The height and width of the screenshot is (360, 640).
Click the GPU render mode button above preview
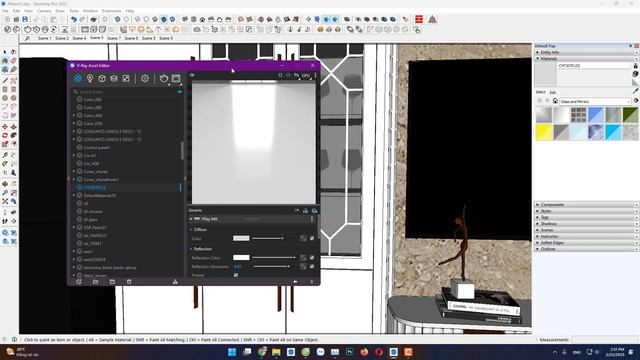pyautogui.click(x=306, y=75)
